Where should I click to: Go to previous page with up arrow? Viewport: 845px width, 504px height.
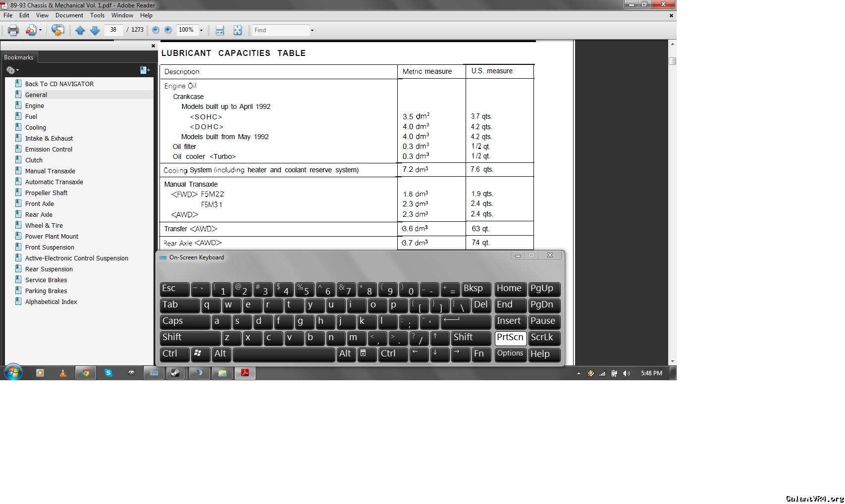pos(80,30)
